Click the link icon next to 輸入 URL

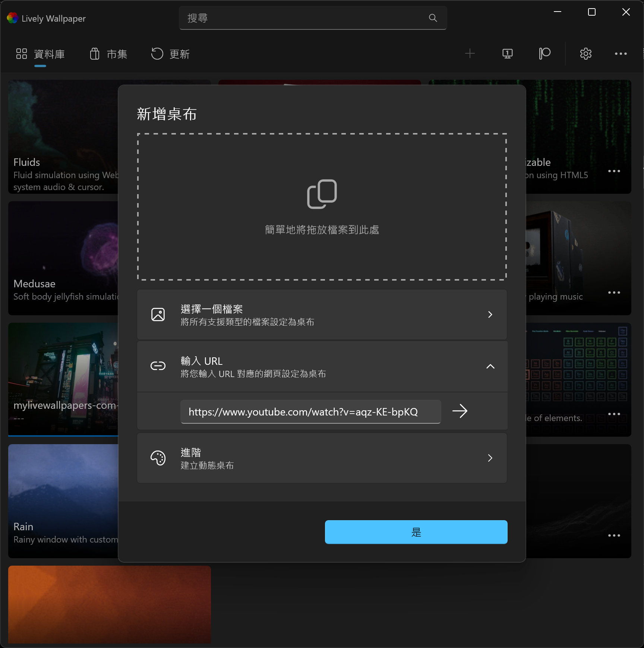point(158,366)
